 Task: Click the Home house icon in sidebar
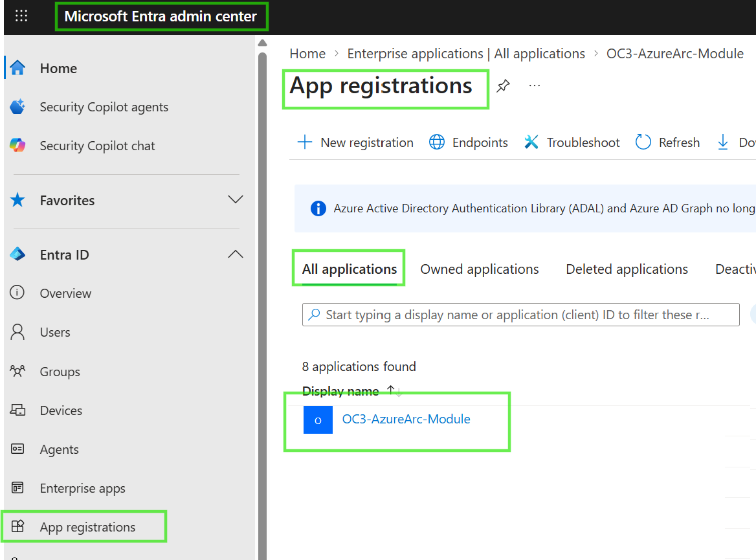[18, 68]
